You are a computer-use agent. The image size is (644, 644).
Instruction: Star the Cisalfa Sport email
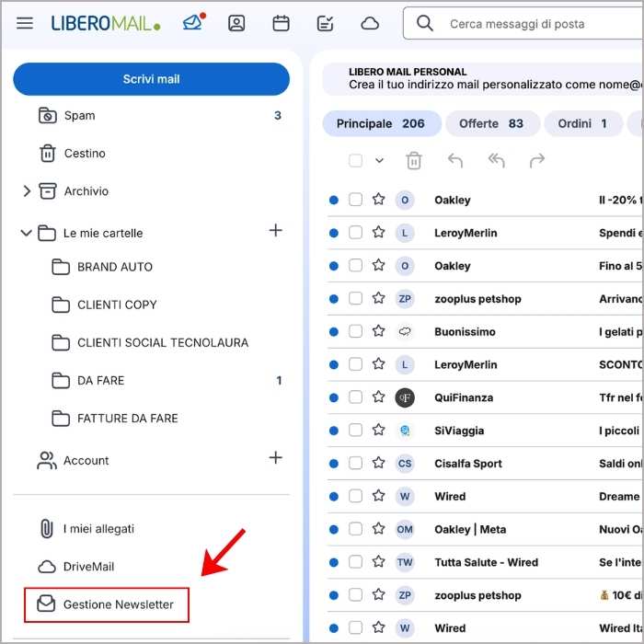point(378,463)
